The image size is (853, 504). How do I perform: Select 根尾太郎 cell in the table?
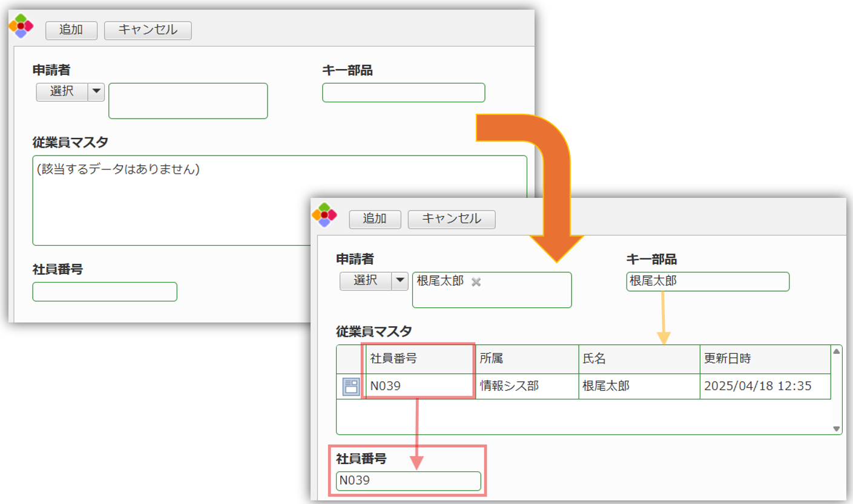[639, 387]
